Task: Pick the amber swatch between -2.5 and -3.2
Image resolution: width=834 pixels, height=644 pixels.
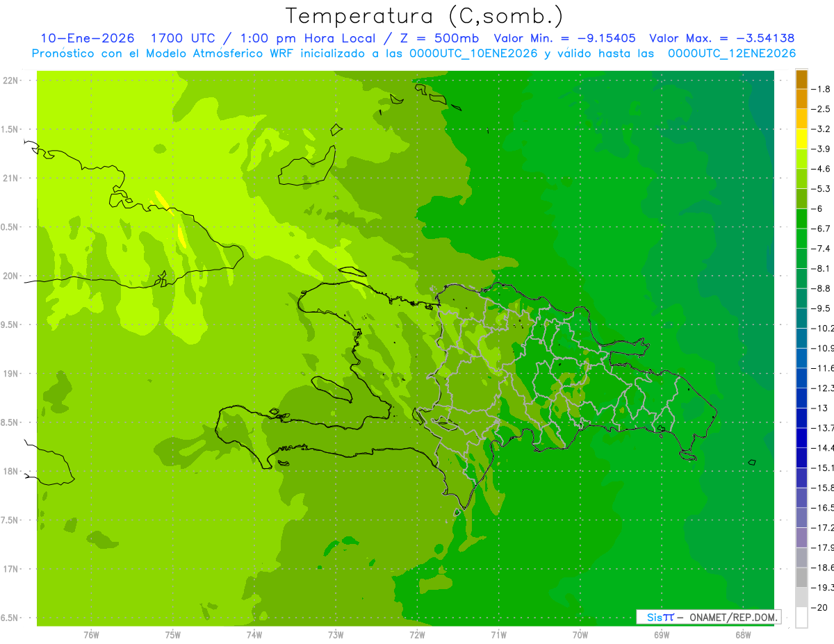Action: point(801,119)
